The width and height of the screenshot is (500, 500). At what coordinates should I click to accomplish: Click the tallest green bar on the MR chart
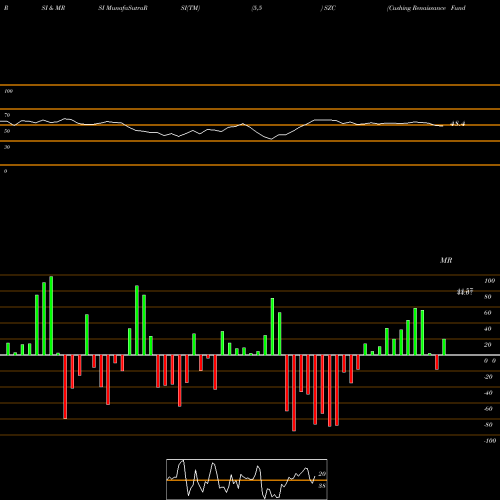pyautogui.click(x=51, y=316)
